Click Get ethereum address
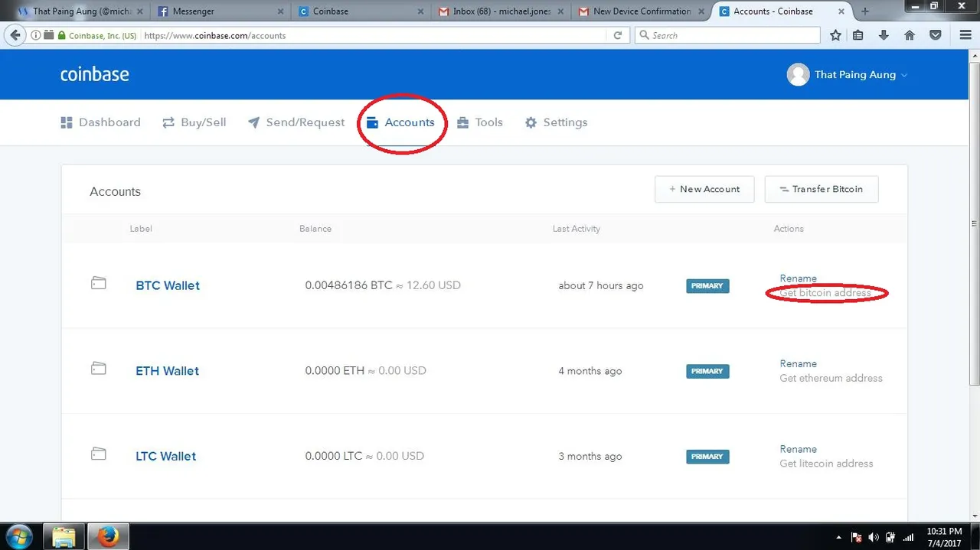Screen dimensions: 980x550 (x=831, y=378)
